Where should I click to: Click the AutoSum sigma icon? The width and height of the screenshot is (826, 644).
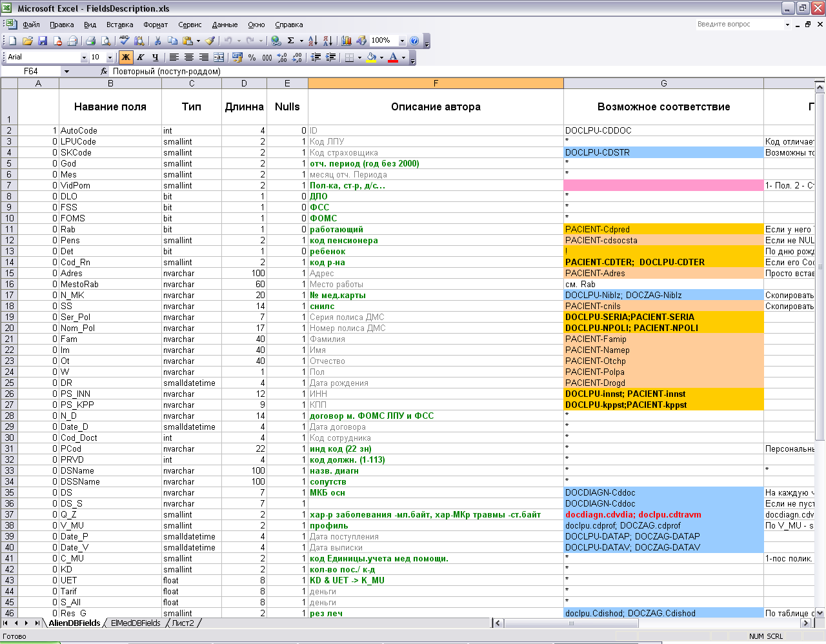click(x=291, y=41)
